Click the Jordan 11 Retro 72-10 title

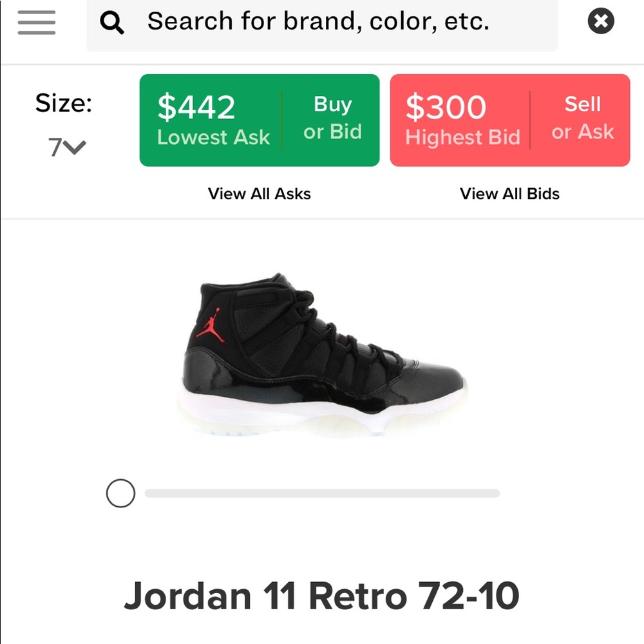tap(321, 596)
